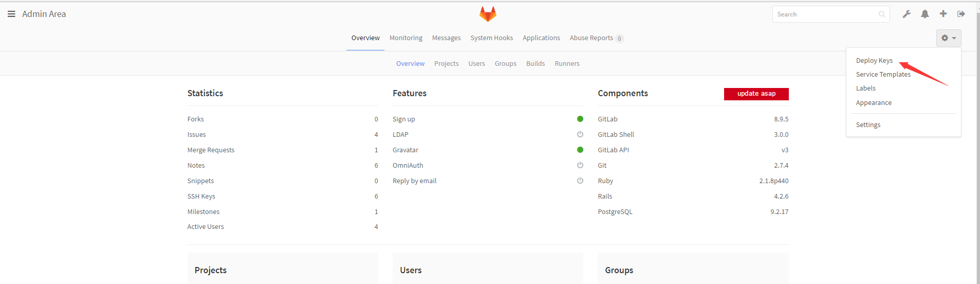Open the Abuse Reports link
This screenshot has height=284, width=980.
(x=591, y=38)
